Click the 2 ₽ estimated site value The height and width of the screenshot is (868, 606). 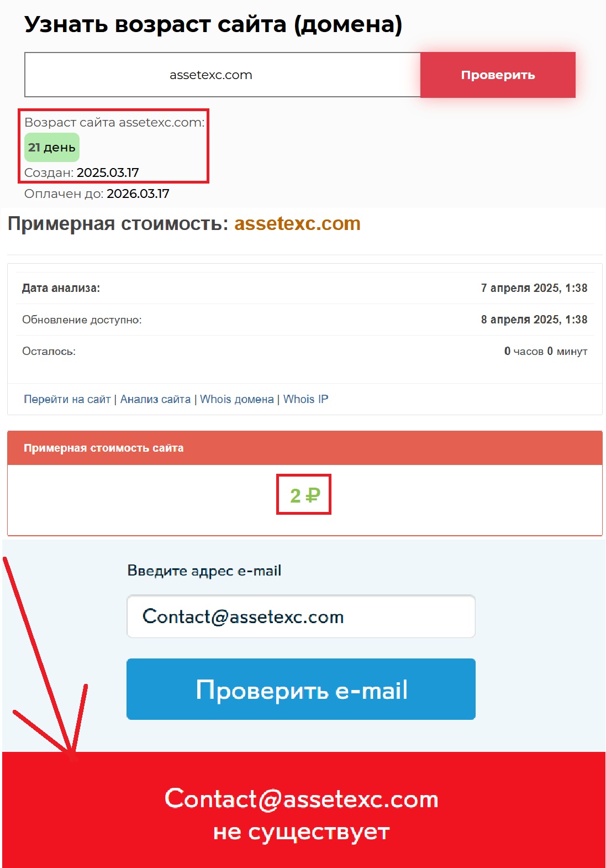coord(304,495)
